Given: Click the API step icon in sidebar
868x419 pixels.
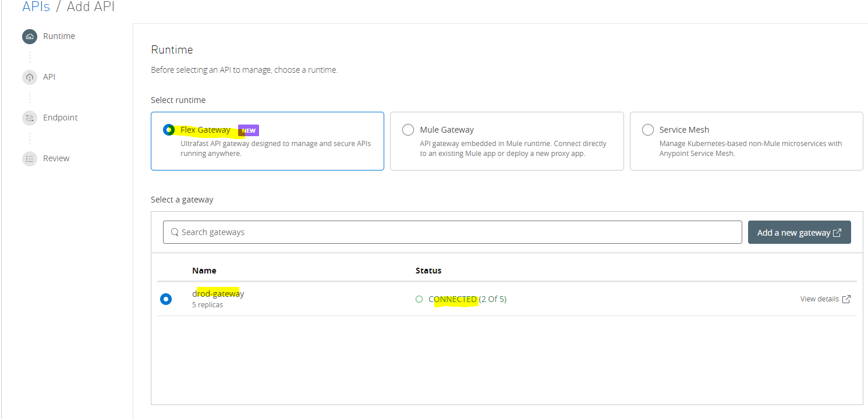Looking at the screenshot, I should [x=29, y=77].
